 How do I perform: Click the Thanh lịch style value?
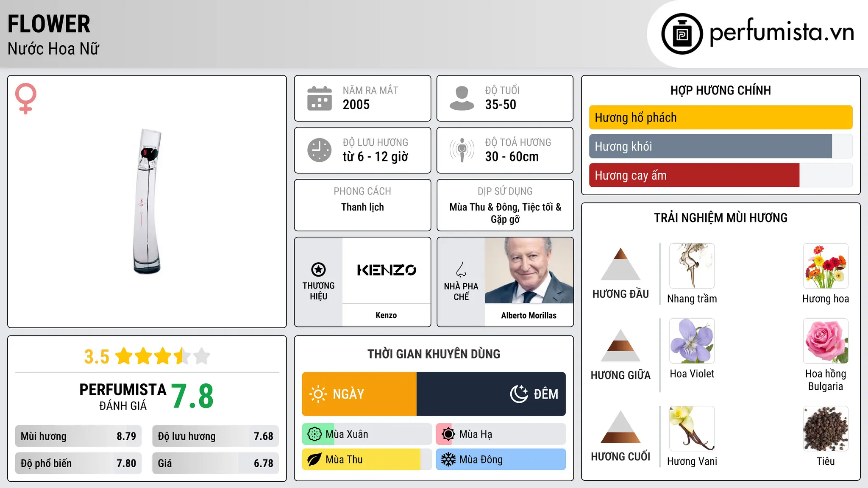[362, 207]
